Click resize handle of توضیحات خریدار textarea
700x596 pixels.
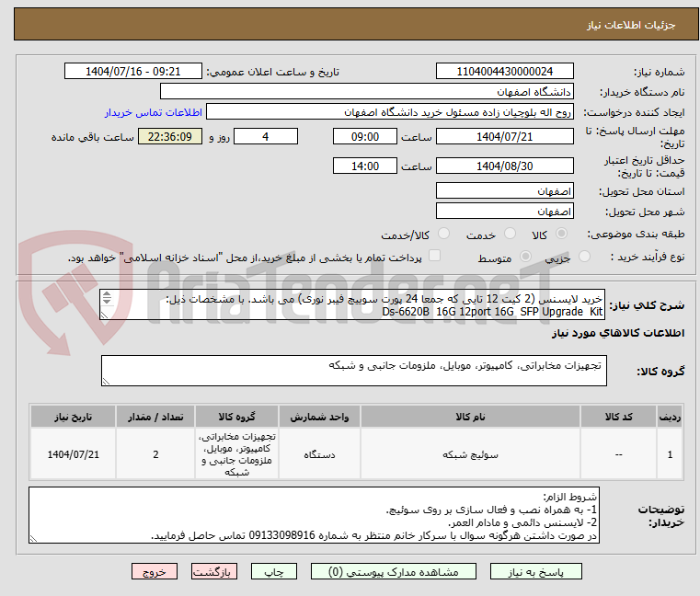pos(33,538)
